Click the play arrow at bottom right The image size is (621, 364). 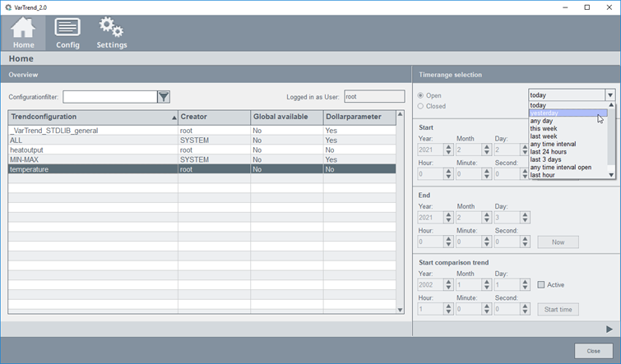click(609, 329)
